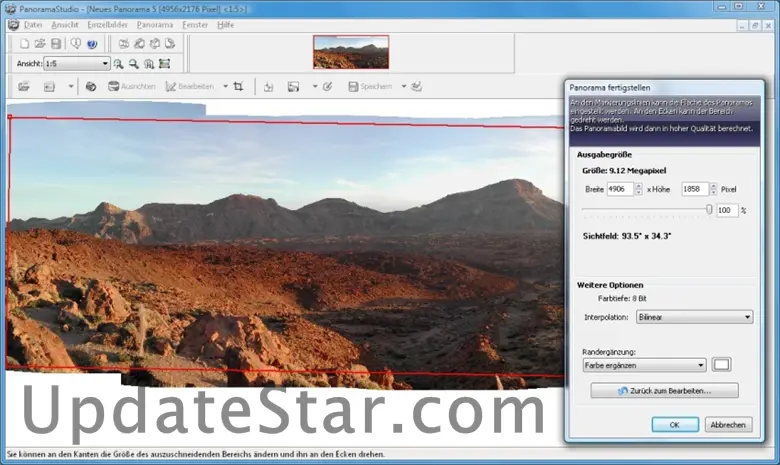Click the Breite width input field

point(620,189)
